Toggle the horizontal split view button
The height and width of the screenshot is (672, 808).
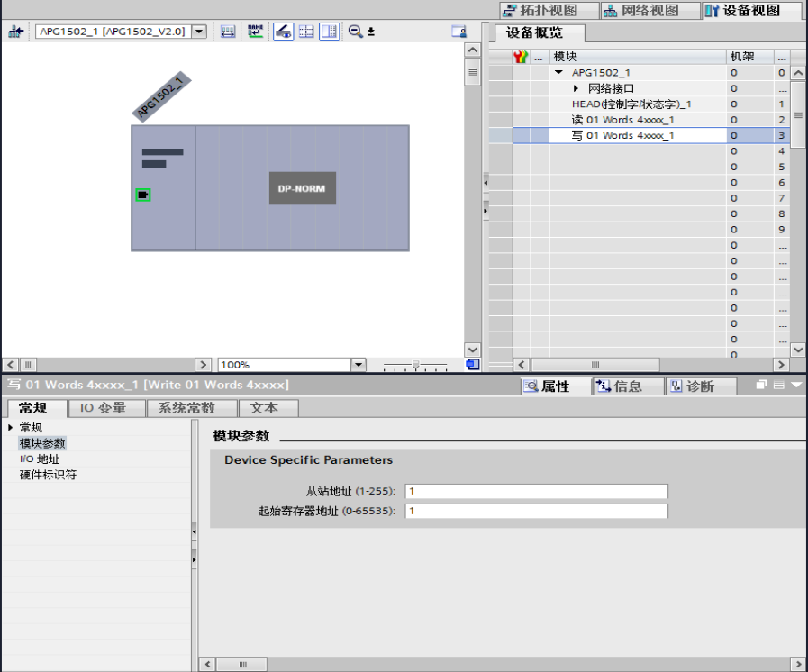[x=306, y=32]
